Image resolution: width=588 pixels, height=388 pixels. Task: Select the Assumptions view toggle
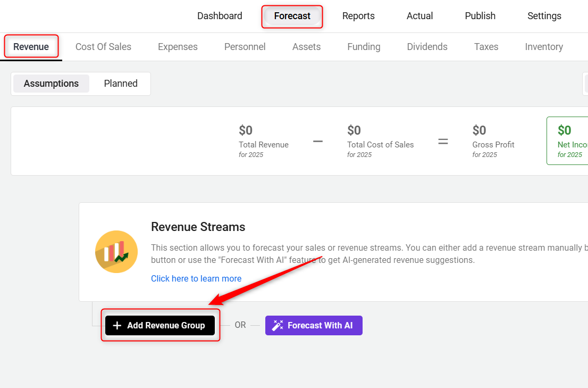(x=52, y=84)
